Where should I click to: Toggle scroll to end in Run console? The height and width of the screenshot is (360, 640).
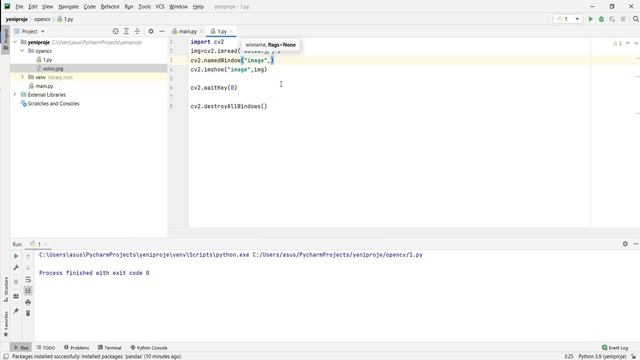[28, 291]
